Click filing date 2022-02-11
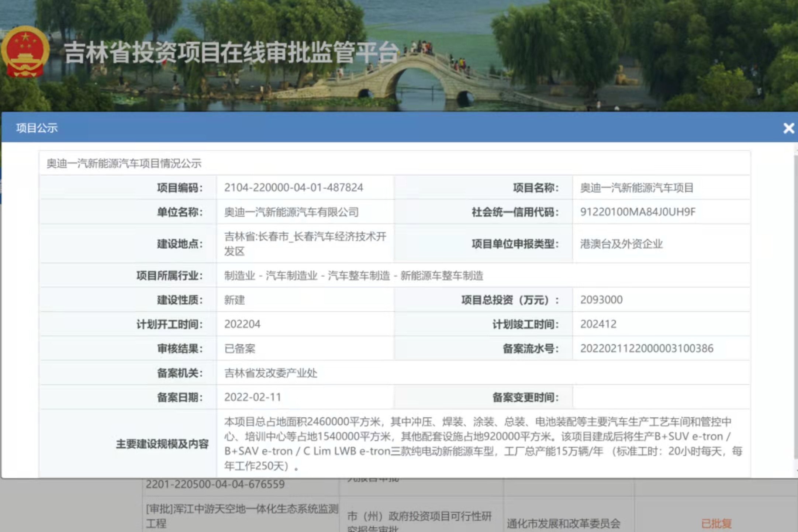This screenshot has width=798, height=532. (253, 397)
